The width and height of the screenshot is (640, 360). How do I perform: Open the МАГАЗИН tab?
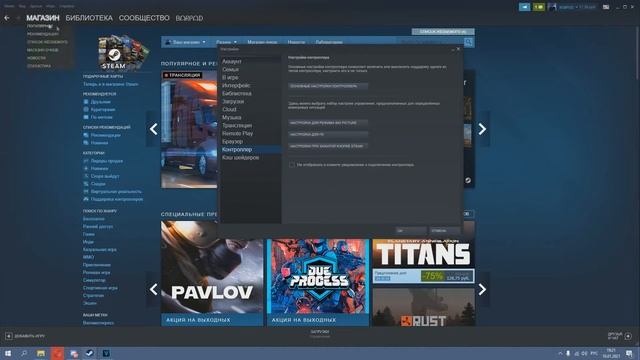(x=43, y=18)
